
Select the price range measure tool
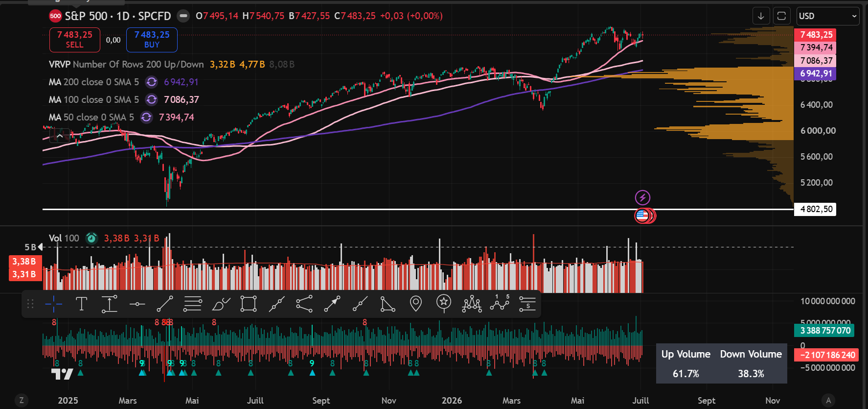pos(109,304)
